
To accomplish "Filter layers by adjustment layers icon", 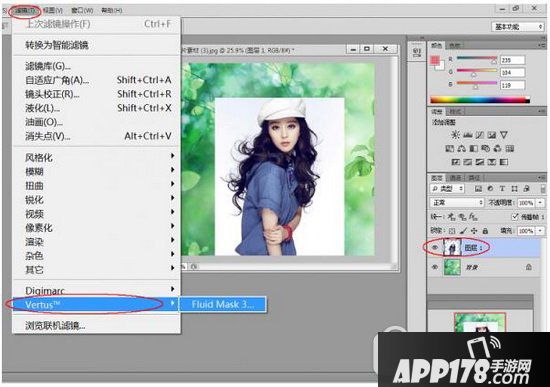I will click(490, 189).
